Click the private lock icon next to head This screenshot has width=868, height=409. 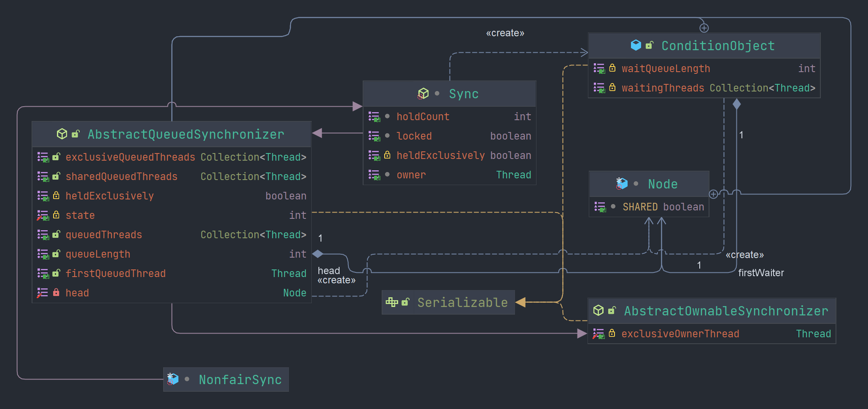click(56, 292)
